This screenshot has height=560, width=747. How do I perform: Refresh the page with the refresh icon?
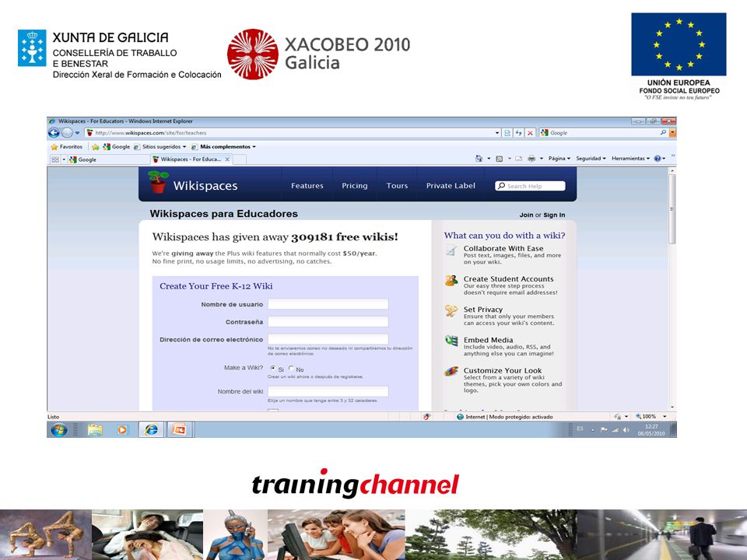(518, 133)
